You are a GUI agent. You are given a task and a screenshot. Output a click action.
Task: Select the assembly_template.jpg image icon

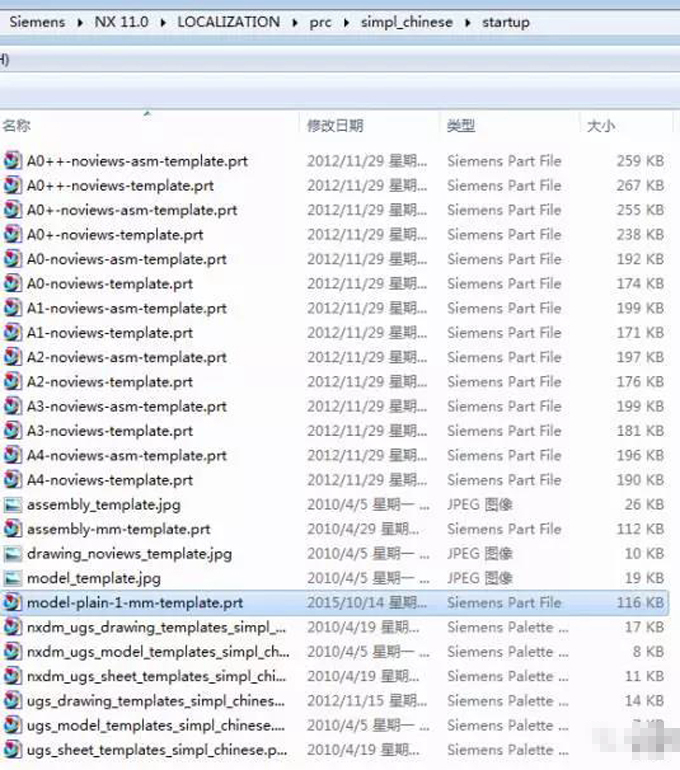[x=12, y=505]
